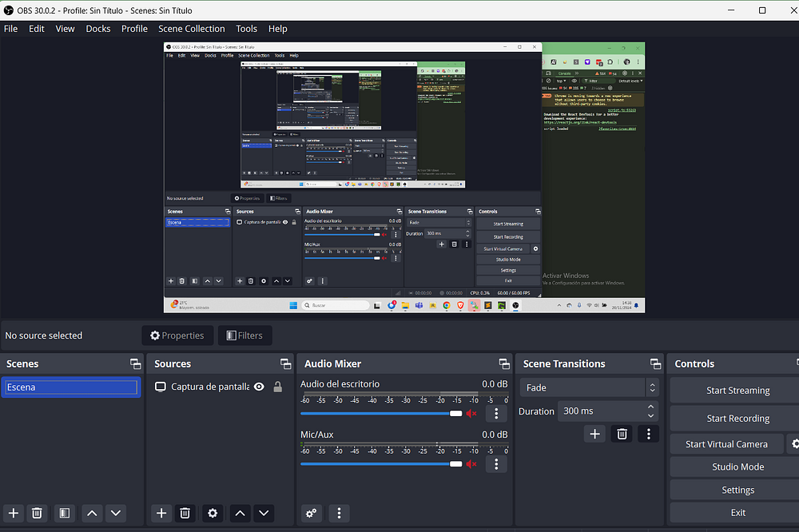
Task: Remove transition with trash icon
Action: [x=622, y=435]
